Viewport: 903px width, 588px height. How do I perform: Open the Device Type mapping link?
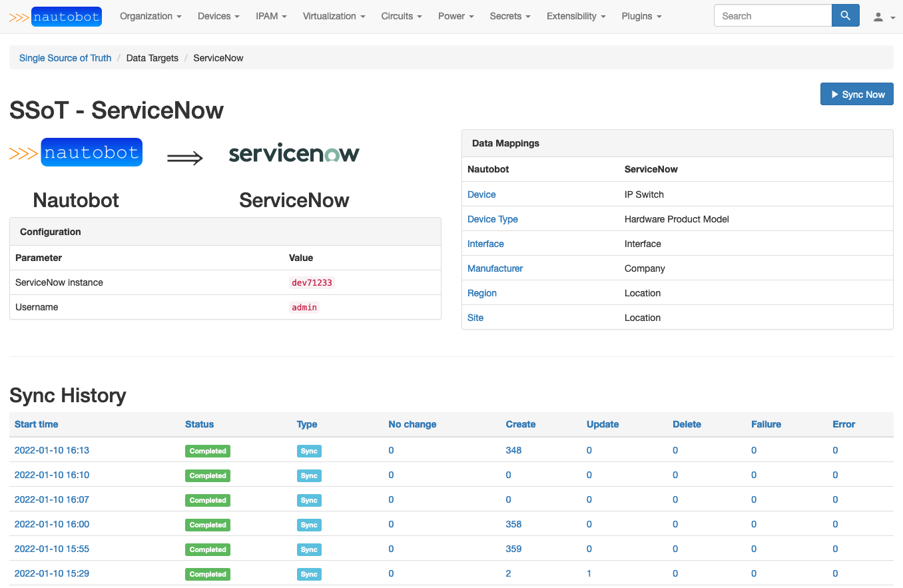(492, 219)
